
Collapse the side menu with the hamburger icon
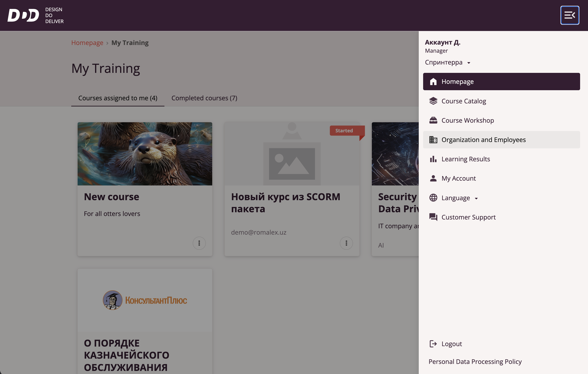pos(569,15)
